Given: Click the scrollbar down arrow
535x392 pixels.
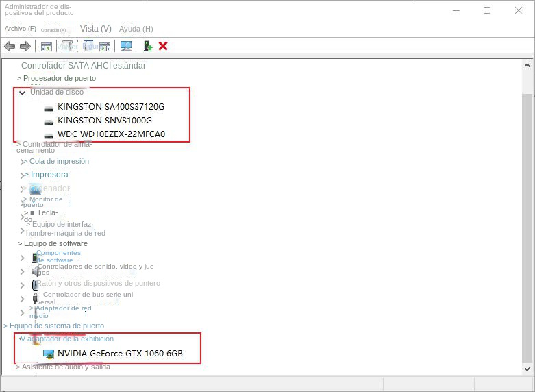Looking at the screenshot, I should point(527,369).
